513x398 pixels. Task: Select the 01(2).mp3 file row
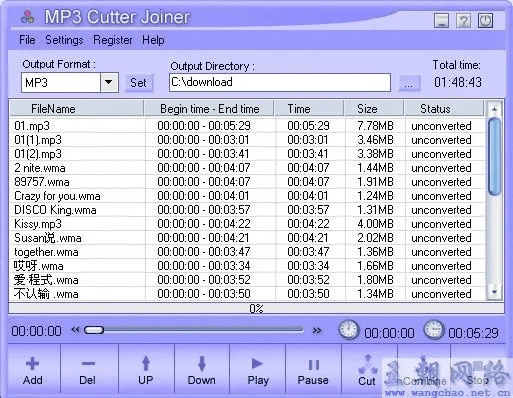point(247,154)
